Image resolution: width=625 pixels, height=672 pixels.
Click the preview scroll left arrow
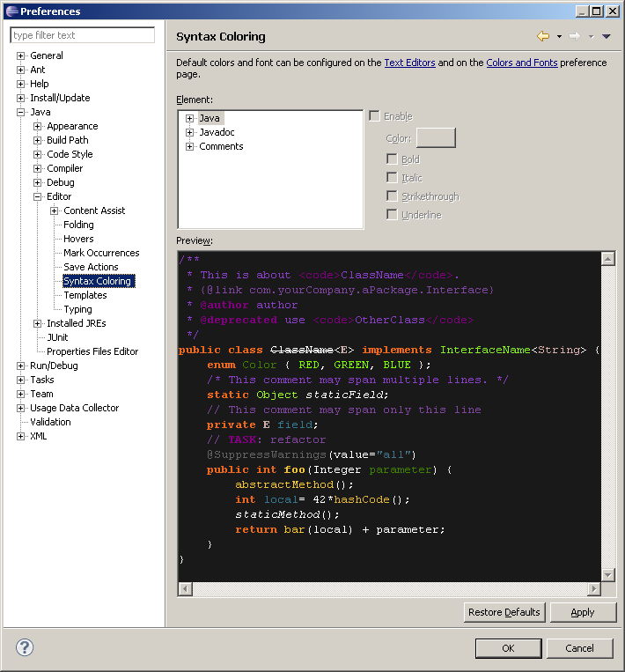coord(185,589)
